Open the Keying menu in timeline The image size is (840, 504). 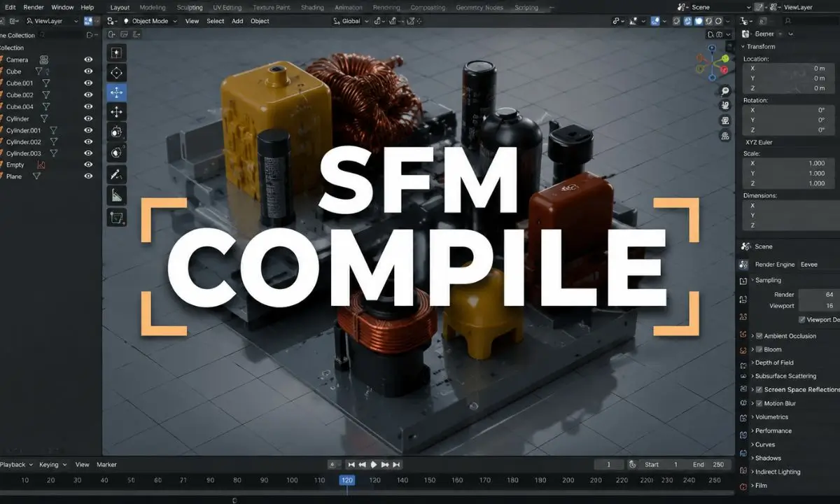[x=53, y=464]
